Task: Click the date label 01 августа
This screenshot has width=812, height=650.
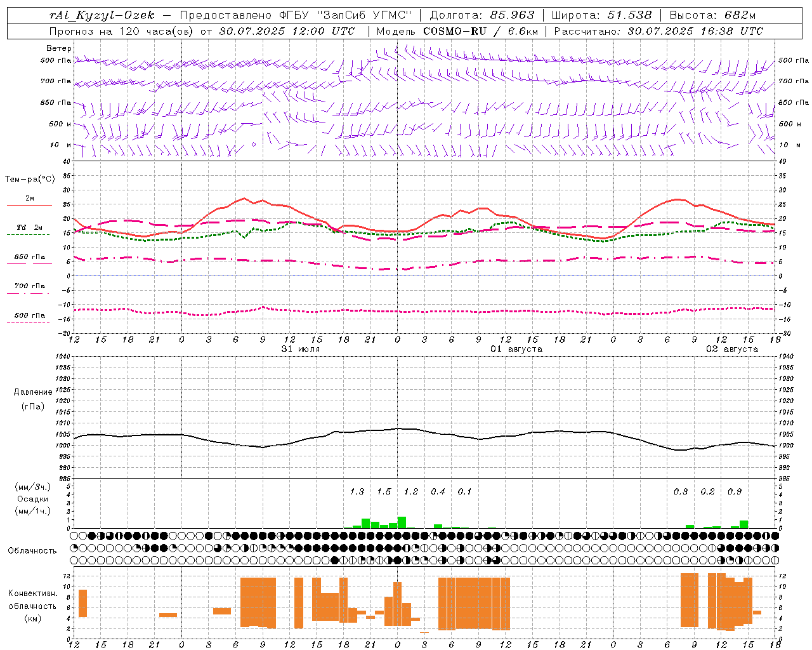Action: point(516,349)
